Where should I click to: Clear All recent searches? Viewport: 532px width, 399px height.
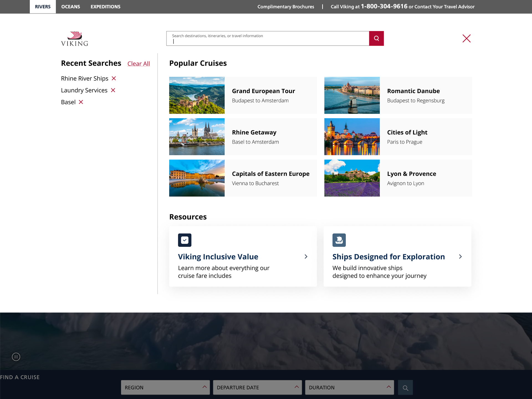click(x=139, y=64)
